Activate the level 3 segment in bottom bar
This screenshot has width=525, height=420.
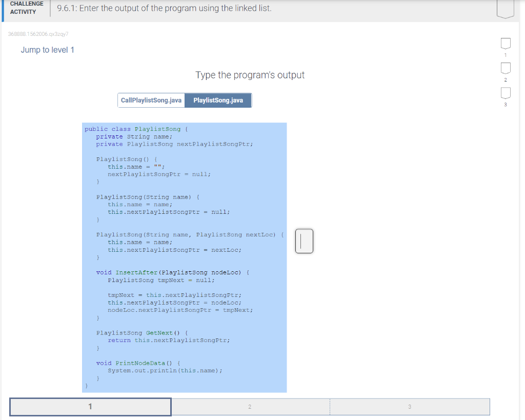(x=409, y=407)
